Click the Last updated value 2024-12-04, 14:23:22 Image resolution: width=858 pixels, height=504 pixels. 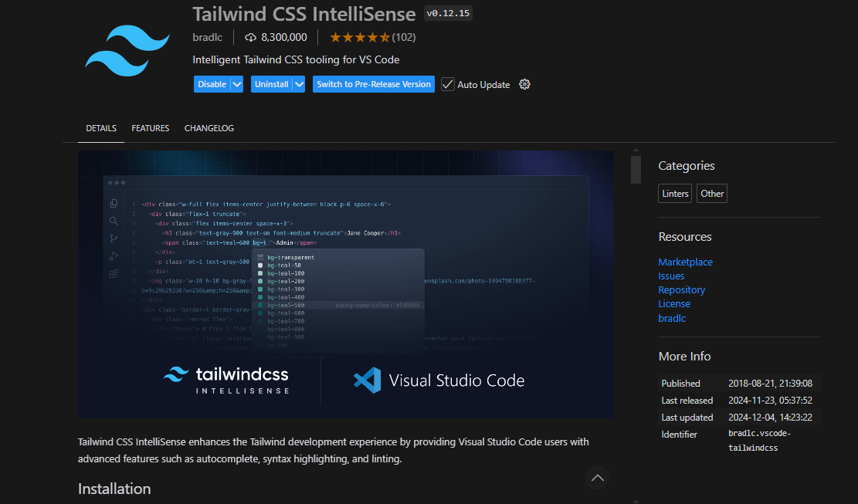coord(771,417)
